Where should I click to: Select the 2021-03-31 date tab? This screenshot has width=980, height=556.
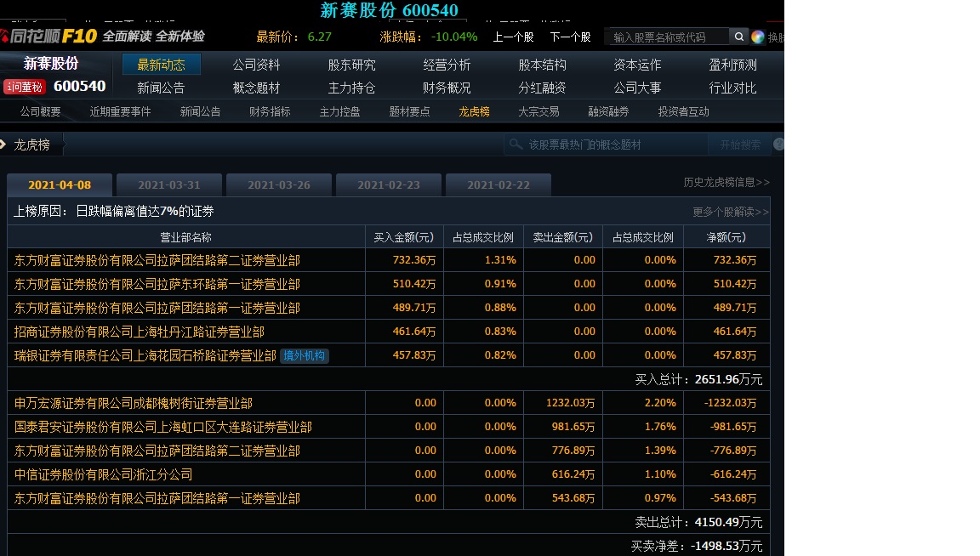[169, 185]
